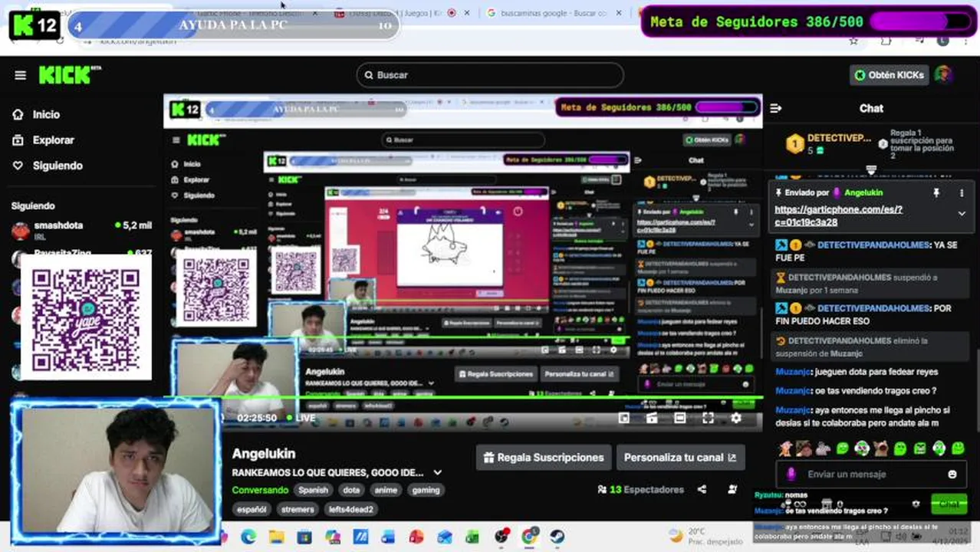
Task: Toggle theater mode on the video player
Action: click(679, 418)
